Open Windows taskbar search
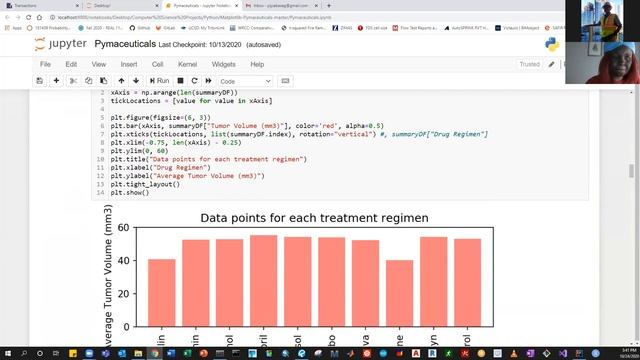This screenshot has width=640, height=360. [x=24, y=353]
